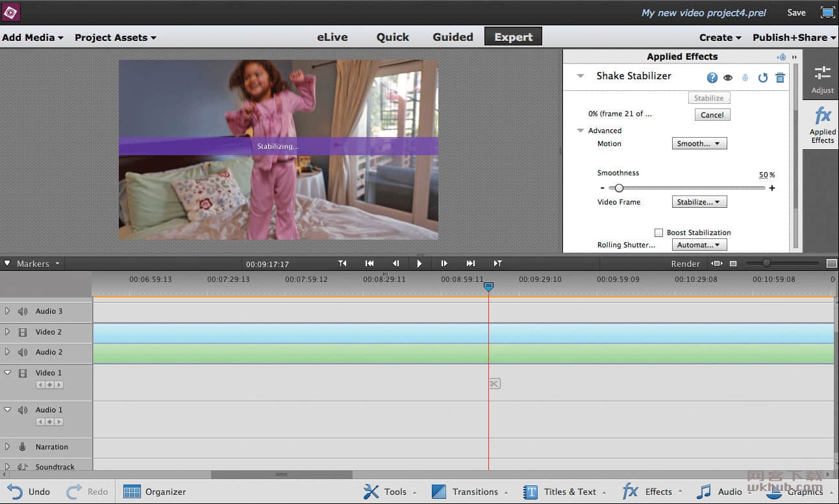Expand the Audio 3 track

click(x=7, y=311)
